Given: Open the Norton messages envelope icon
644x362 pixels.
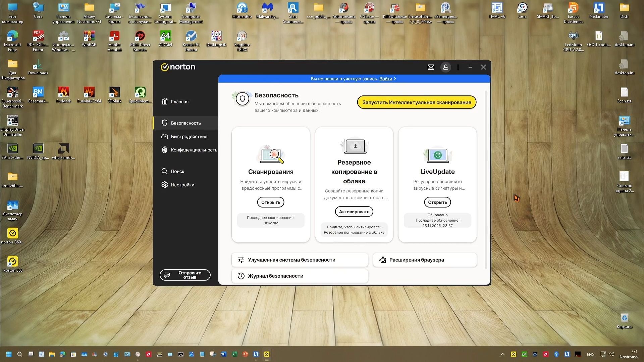Looking at the screenshot, I should [431, 67].
